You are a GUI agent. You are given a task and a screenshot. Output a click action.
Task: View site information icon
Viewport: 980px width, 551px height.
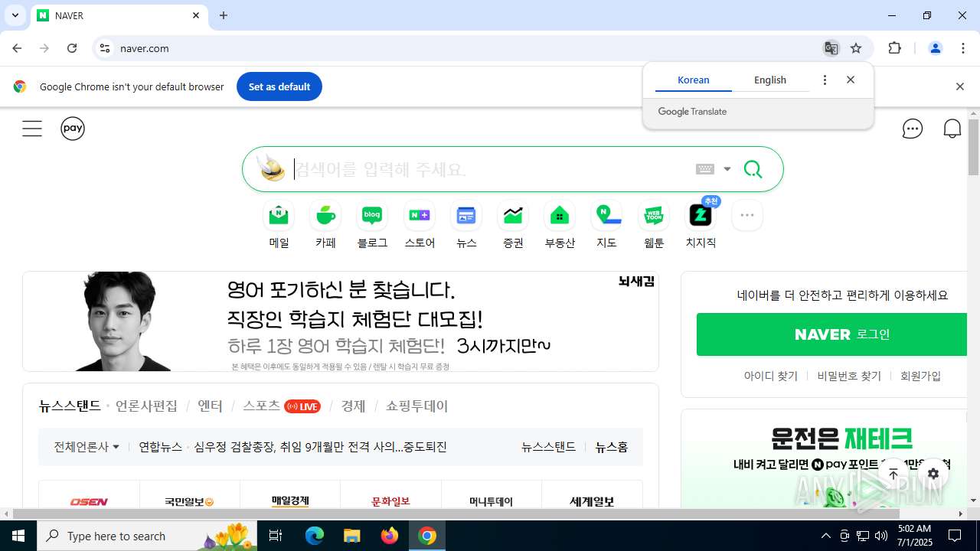105,48
